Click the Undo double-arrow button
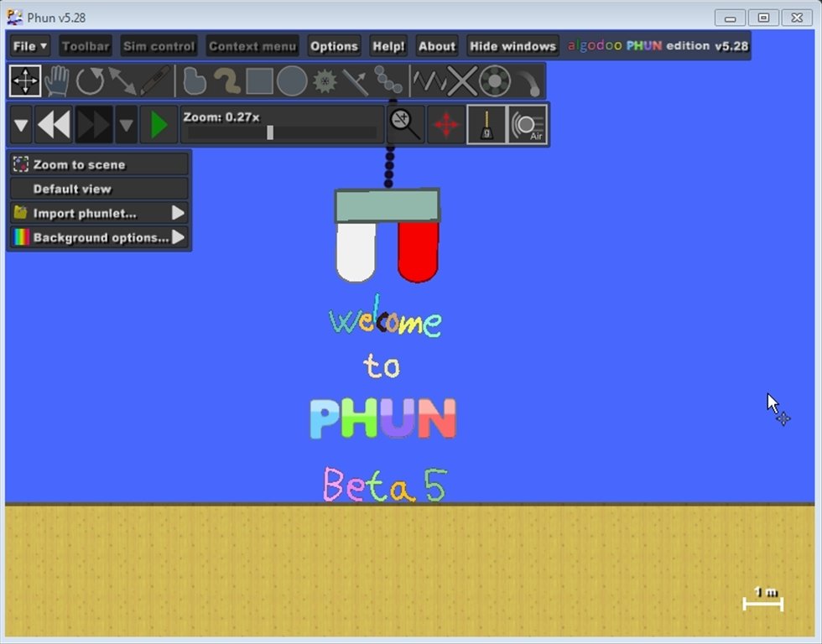 coord(54,125)
